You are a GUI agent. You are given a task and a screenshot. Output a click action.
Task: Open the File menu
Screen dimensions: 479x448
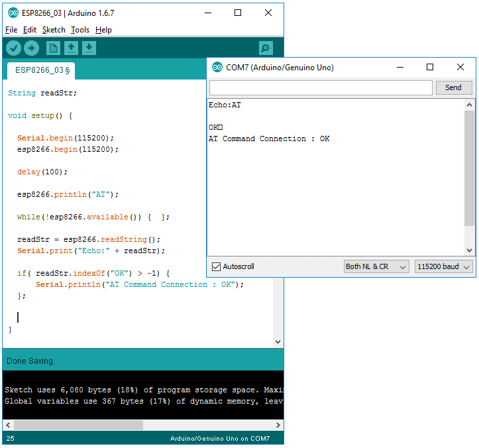pos(11,30)
